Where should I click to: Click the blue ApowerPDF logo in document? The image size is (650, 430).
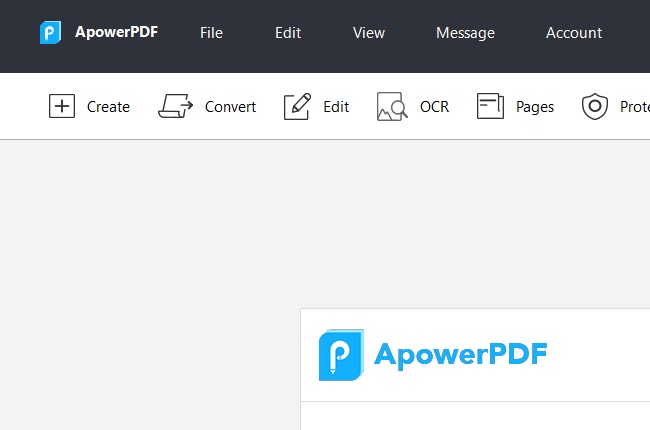tap(341, 355)
